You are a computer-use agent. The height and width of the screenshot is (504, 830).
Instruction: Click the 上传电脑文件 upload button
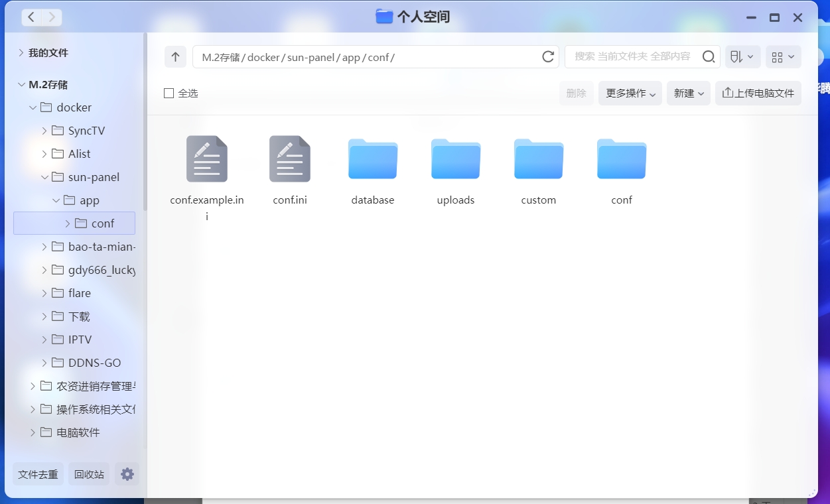758,94
